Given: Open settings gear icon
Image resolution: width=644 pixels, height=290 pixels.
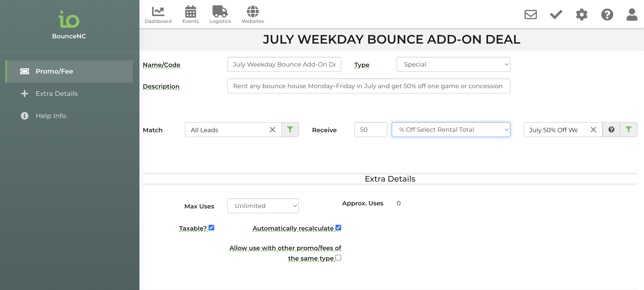Looking at the screenshot, I should tap(582, 14).
